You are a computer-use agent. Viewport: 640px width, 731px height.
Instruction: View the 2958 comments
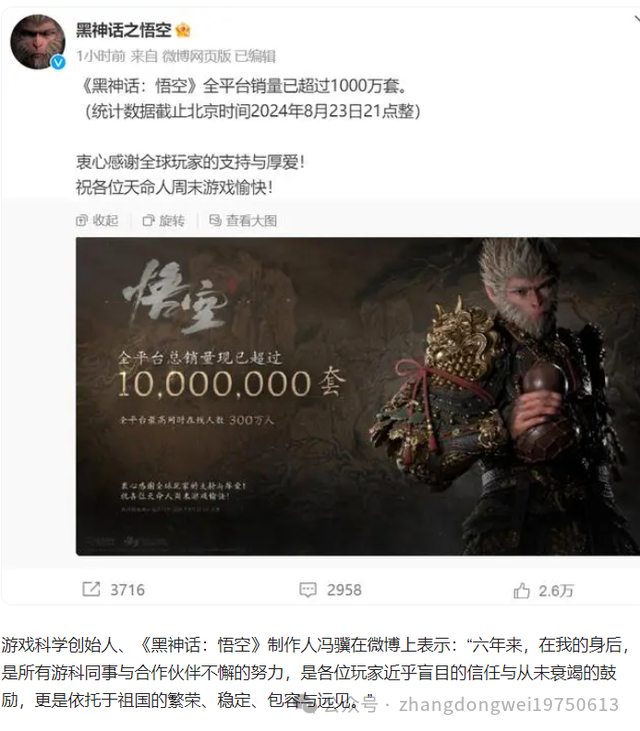click(344, 590)
